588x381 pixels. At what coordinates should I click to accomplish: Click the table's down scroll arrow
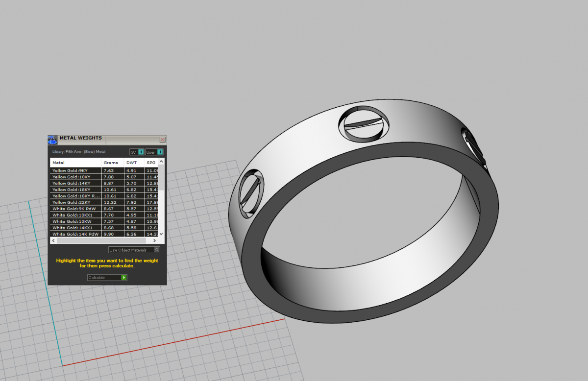pyautogui.click(x=162, y=235)
